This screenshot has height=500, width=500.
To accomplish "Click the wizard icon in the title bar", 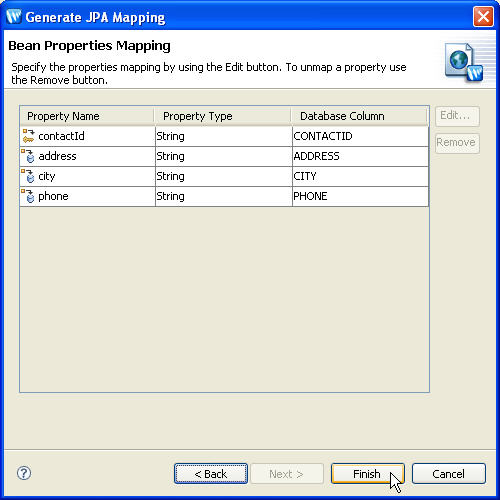I will (13, 16).
